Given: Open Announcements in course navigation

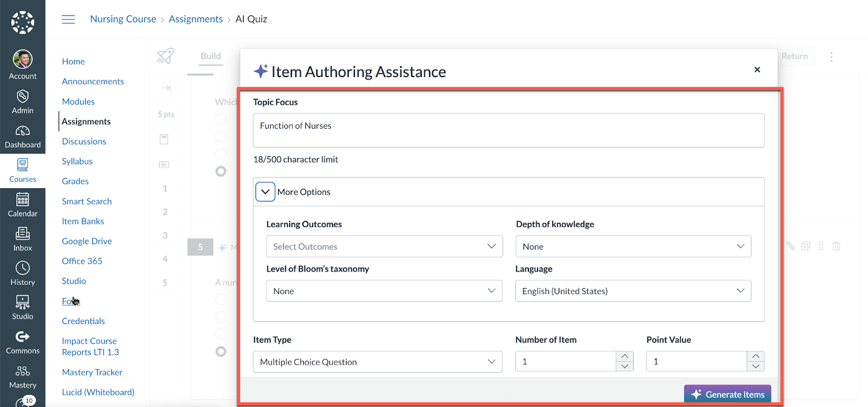Looking at the screenshot, I should click(93, 81).
